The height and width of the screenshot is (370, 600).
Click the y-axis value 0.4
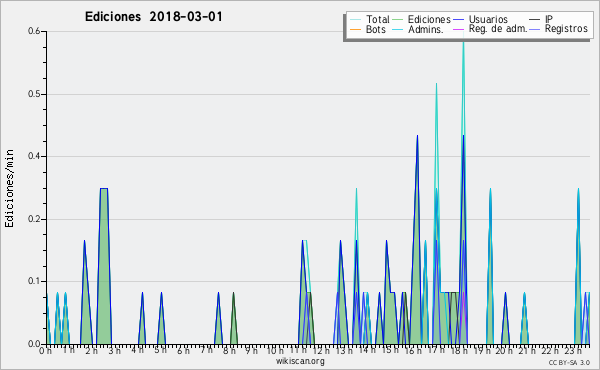(x=34, y=156)
